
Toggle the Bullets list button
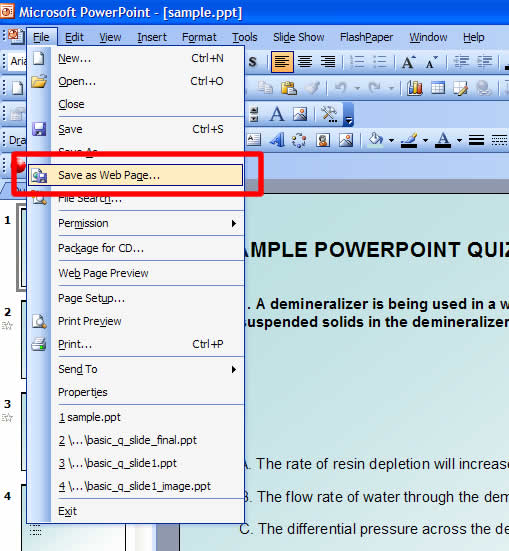(x=380, y=62)
